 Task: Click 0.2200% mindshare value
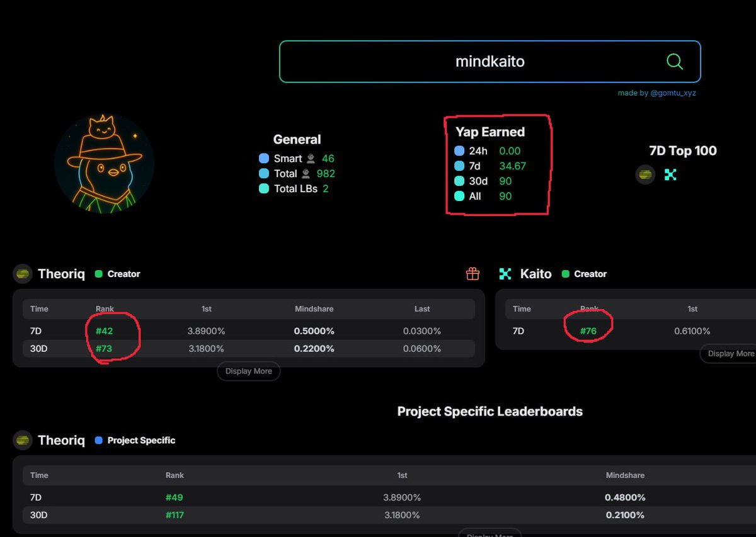[x=314, y=348]
